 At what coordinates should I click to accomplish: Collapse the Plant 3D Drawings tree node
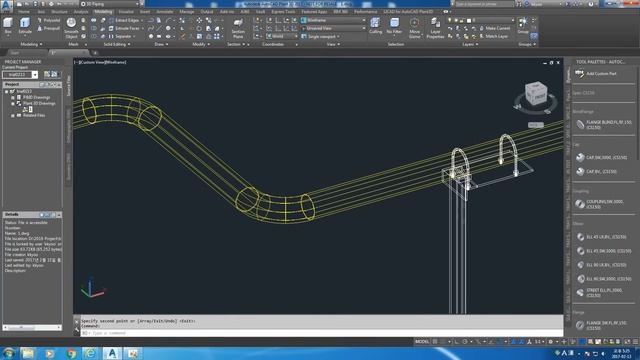click(13, 104)
